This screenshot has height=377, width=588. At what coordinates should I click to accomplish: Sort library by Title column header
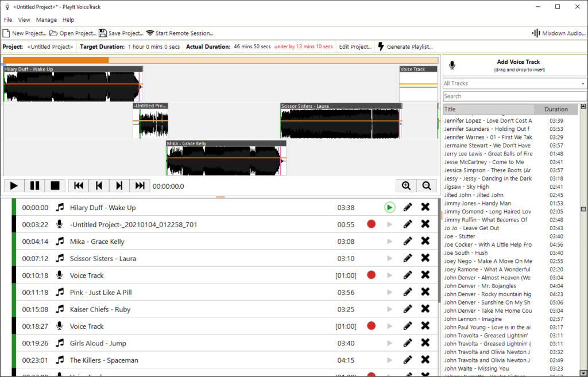point(489,110)
